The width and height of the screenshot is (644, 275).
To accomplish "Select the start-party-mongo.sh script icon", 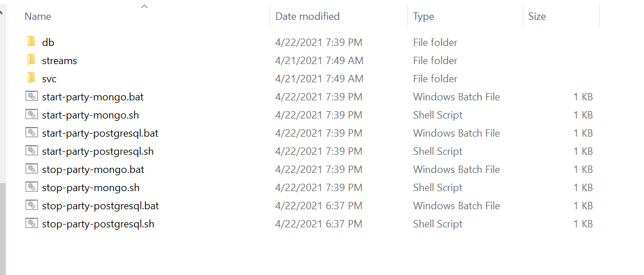I will [x=32, y=115].
